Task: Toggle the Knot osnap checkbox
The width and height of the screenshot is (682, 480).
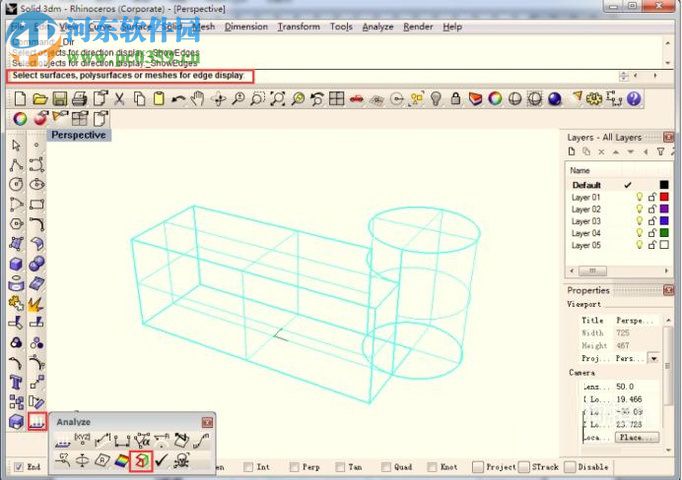Action: point(432,467)
